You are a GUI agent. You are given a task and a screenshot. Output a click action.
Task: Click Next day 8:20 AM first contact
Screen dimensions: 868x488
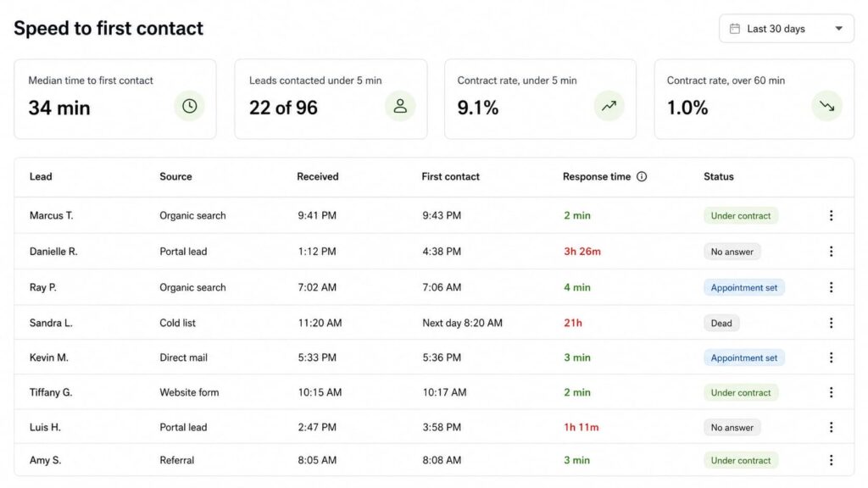coord(462,323)
